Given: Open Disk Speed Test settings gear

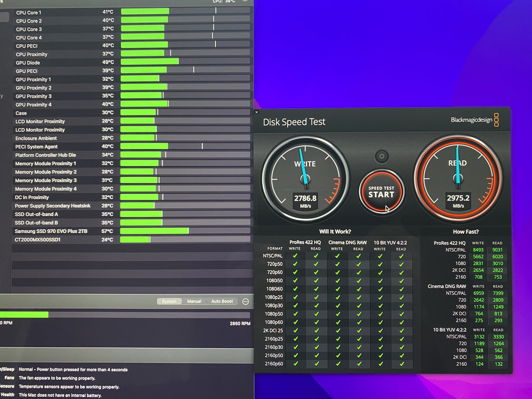Looking at the screenshot, I should point(382,156).
